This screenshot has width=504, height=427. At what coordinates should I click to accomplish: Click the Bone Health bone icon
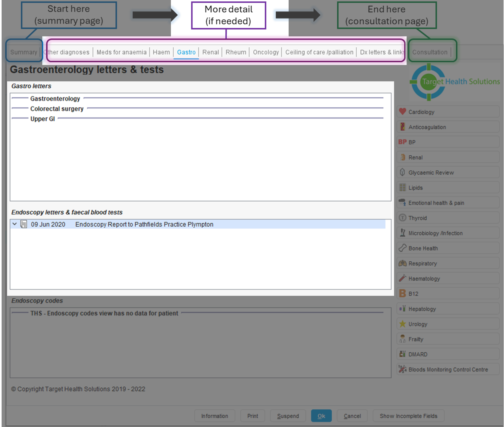(402, 248)
